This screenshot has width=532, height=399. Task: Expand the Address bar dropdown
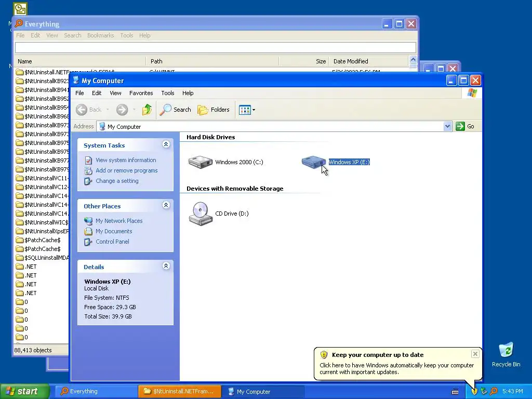click(x=447, y=126)
